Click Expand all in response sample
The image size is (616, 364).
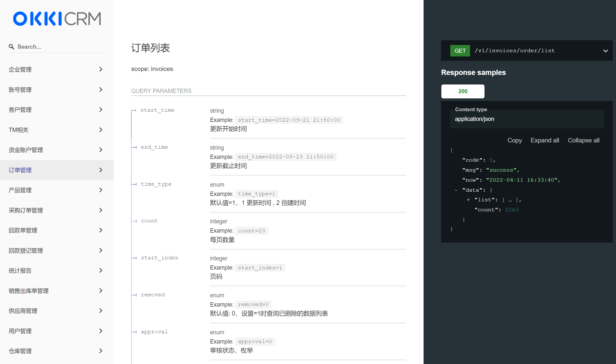(545, 140)
